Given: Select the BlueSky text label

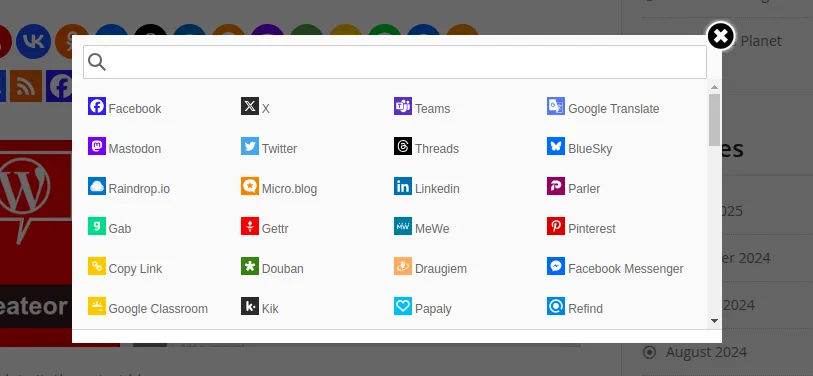Looking at the screenshot, I should (x=590, y=149).
